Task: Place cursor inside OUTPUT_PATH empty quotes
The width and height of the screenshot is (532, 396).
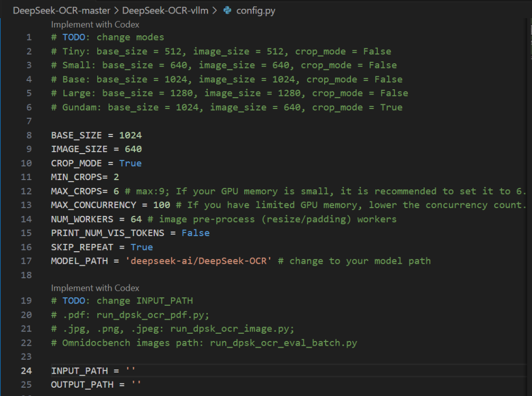Action: click(136, 385)
